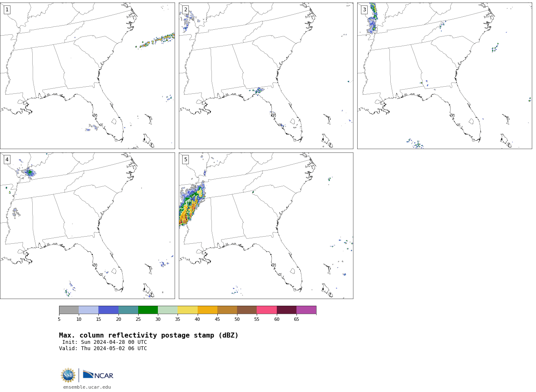Select the orange 40-45 dBZ swatch

click(x=207, y=310)
